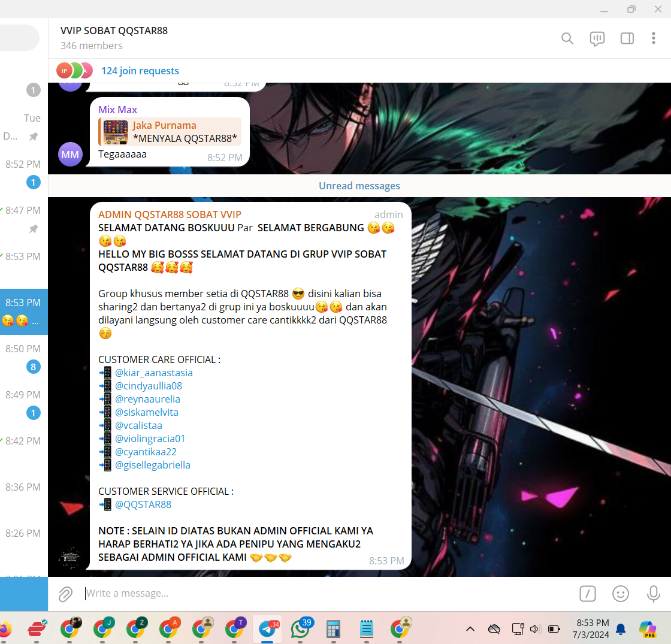Focus the Write a message input field

327,594
